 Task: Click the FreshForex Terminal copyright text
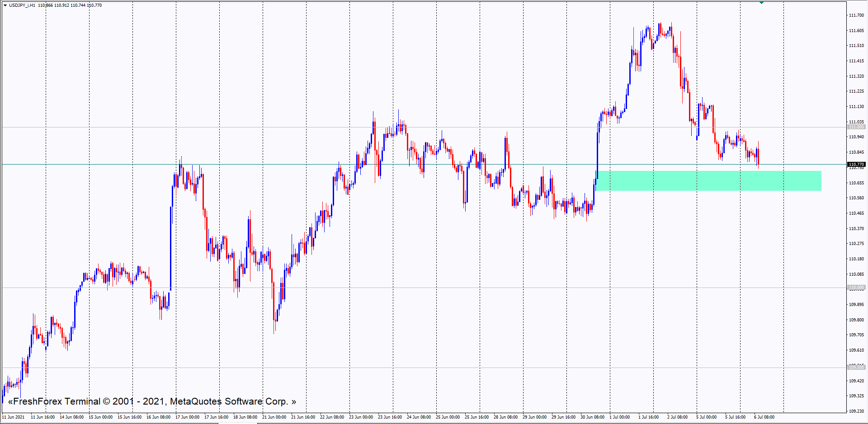(x=152, y=401)
